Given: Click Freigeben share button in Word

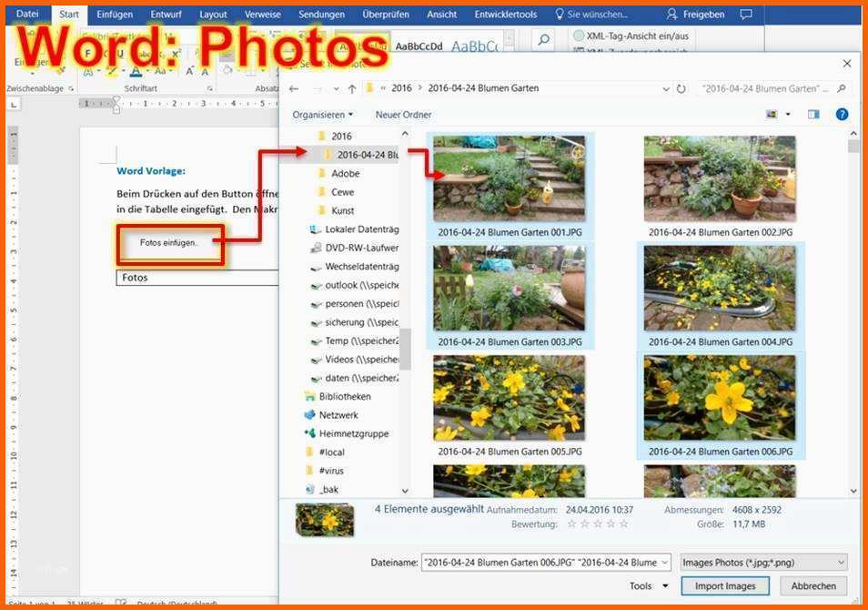Looking at the screenshot, I should click(x=696, y=15).
